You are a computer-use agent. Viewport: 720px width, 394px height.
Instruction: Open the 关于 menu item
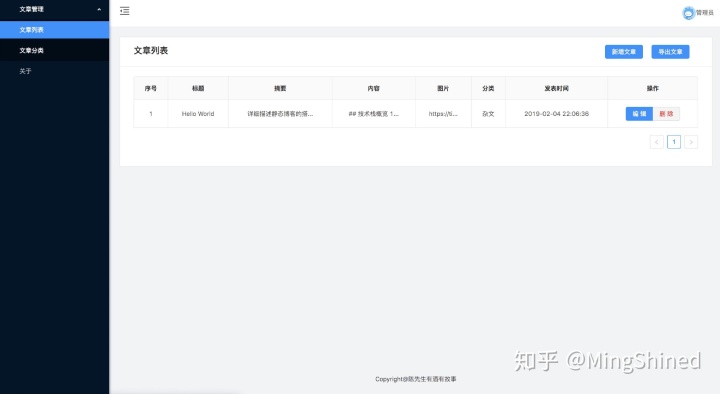55,71
